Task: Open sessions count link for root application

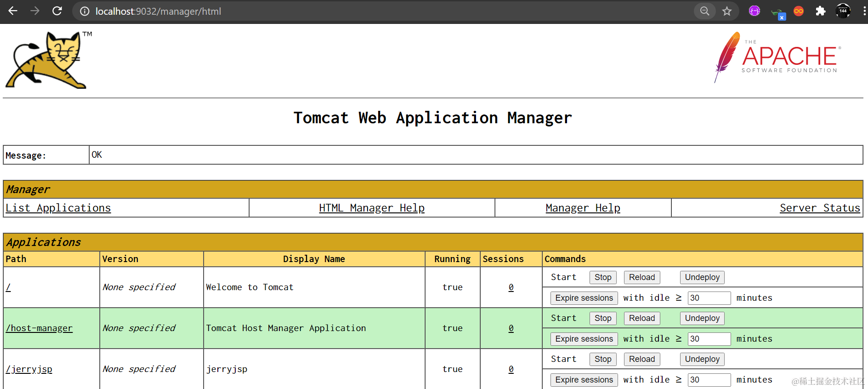Action: (511, 287)
